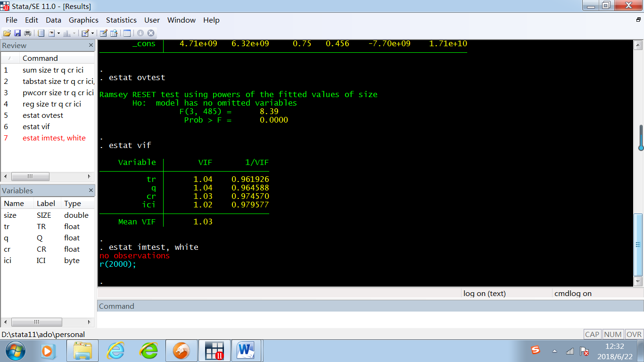
Task: Click the Review panel horizontal scrollbar thumb
Action: tap(30, 176)
